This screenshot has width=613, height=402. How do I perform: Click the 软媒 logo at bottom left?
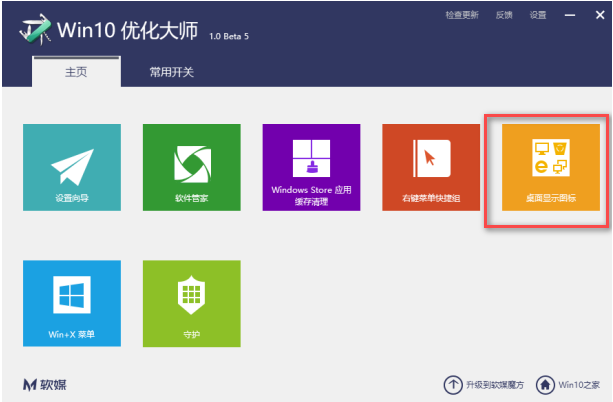tap(46, 385)
